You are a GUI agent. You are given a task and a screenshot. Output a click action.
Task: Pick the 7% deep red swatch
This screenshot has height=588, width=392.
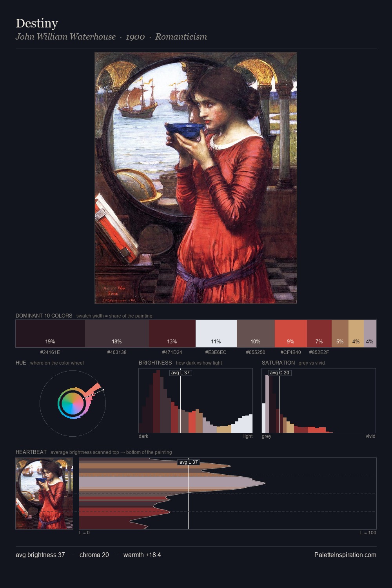click(319, 334)
